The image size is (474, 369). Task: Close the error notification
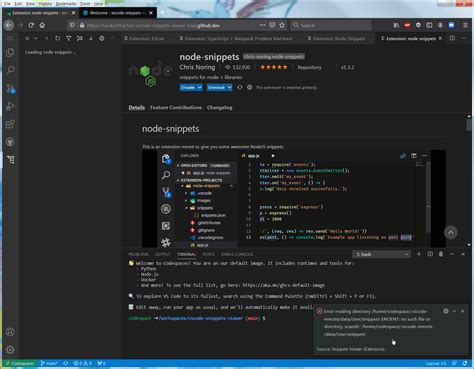point(462,311)
